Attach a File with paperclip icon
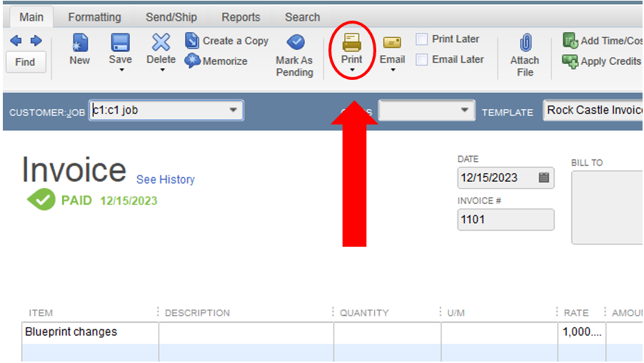Screen dimensions: 644x363 click(525, 56)
